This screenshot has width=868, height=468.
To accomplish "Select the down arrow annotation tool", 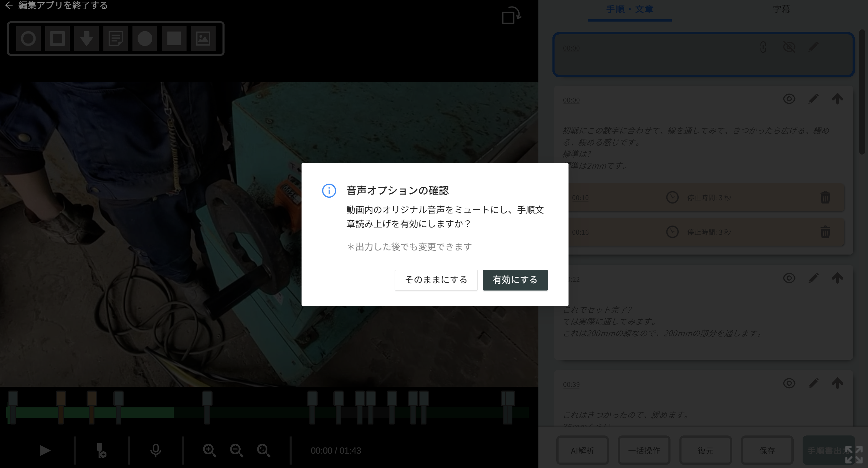I will (x=86, y=38).
